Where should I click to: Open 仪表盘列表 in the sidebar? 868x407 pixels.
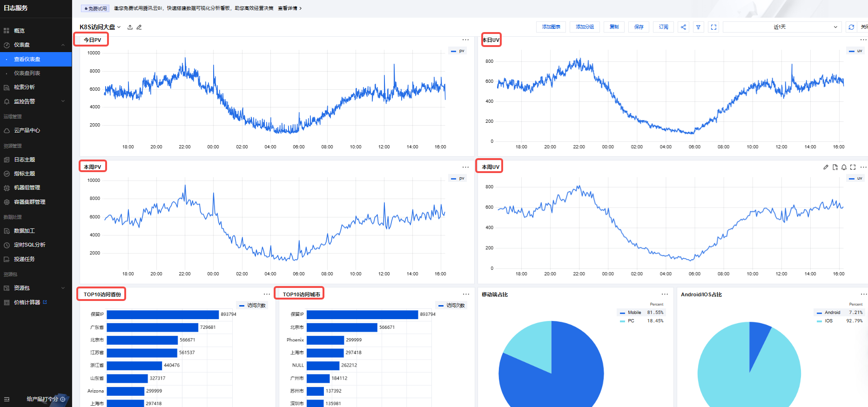tap(27, 73)
